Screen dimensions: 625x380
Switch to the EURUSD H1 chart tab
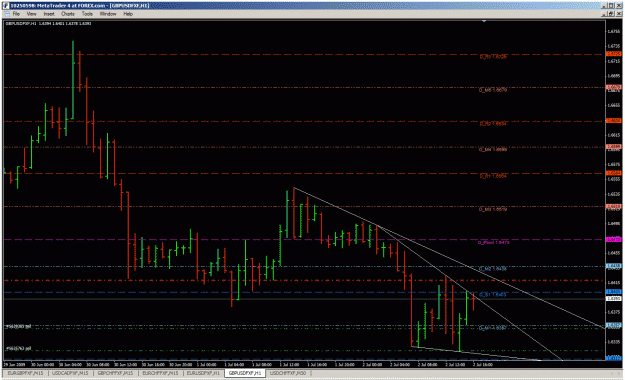[203, 373]
